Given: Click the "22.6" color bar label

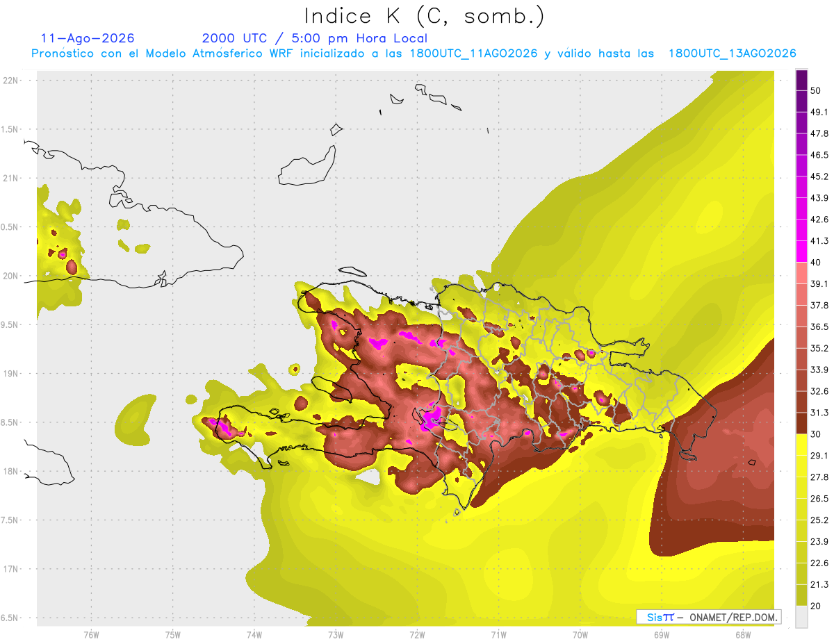Looking at the screenshot, I should [819, 563].
